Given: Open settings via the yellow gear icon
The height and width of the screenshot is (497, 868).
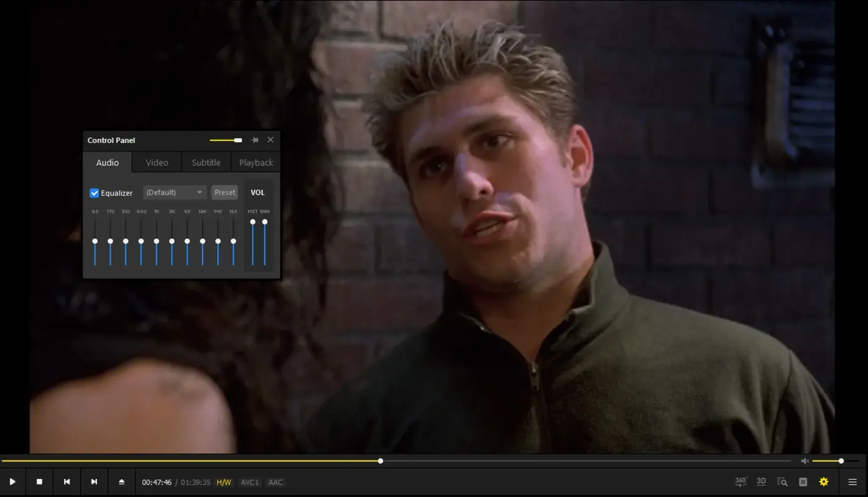Looking at the screenshot, I should coord(823,481).
